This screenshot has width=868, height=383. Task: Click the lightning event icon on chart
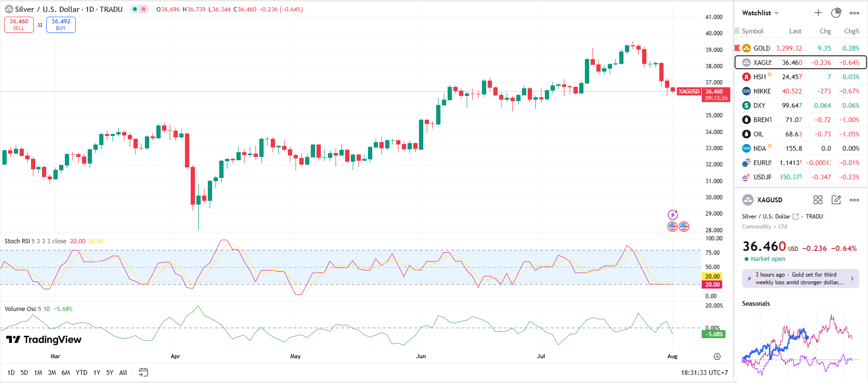pyautogui.click(x=673, y=215)
